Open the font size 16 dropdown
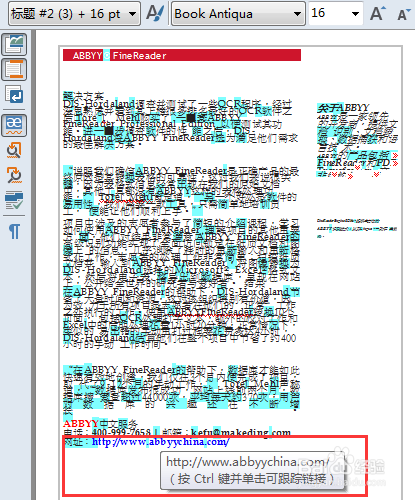This screenshot has height=500, width=415. pyautogui.click(x=336, y=14)
